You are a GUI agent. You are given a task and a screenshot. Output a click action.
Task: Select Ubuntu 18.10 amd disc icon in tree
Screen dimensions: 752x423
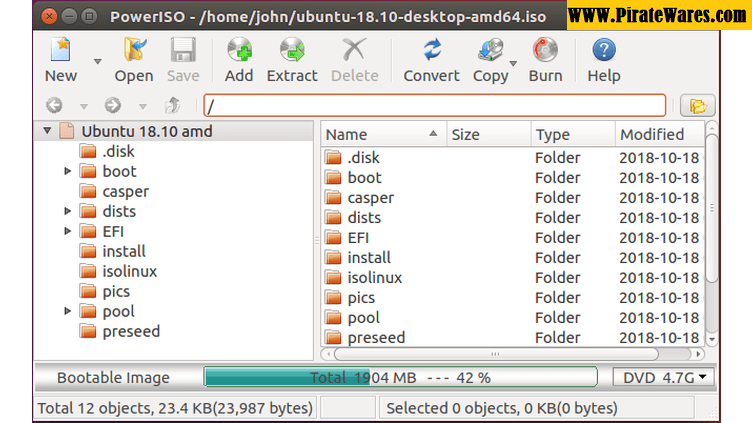67,130
